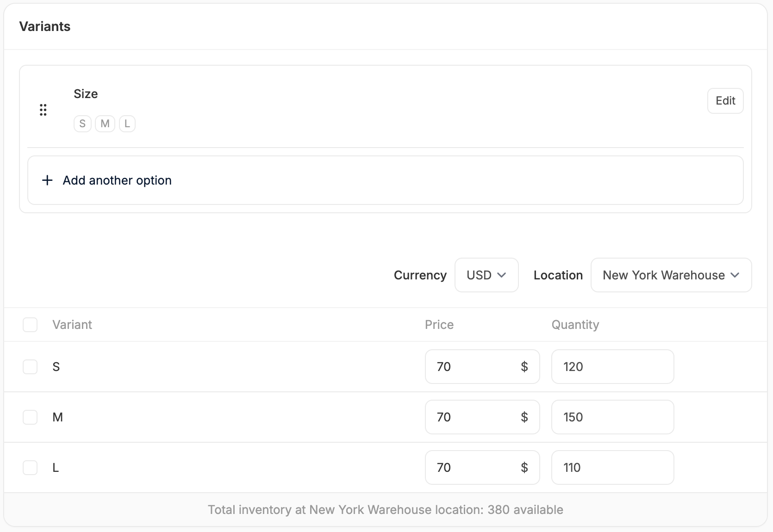
Task: Tick the L variant checkbox
Action: click(x=30, y=468)
